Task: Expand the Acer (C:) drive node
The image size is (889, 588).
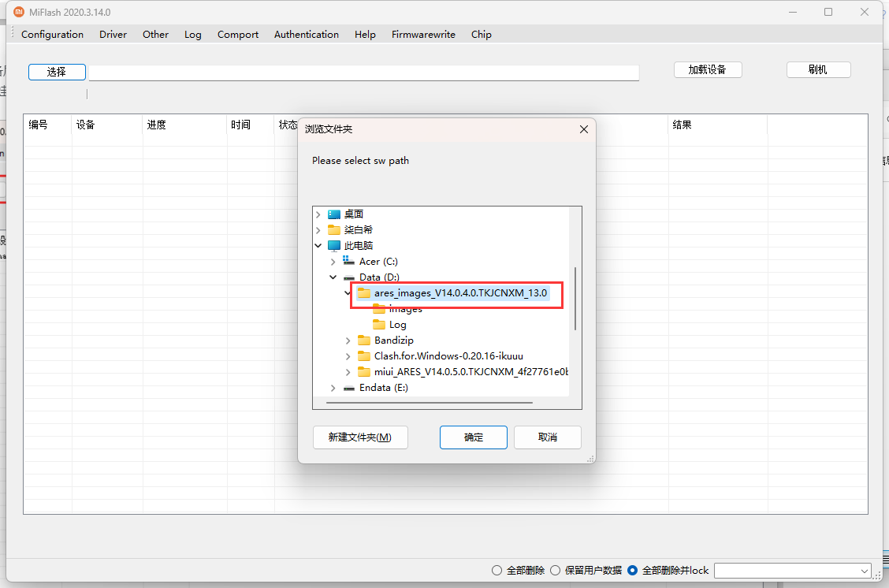Action: pos(333,262)
